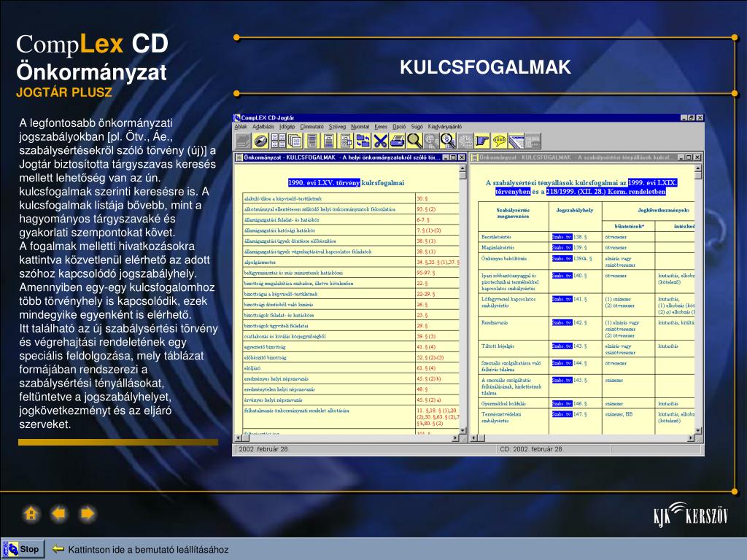Advance to the next slide with right arrow
The height and width of the screenshot is (560, 747).
point(88,514)
